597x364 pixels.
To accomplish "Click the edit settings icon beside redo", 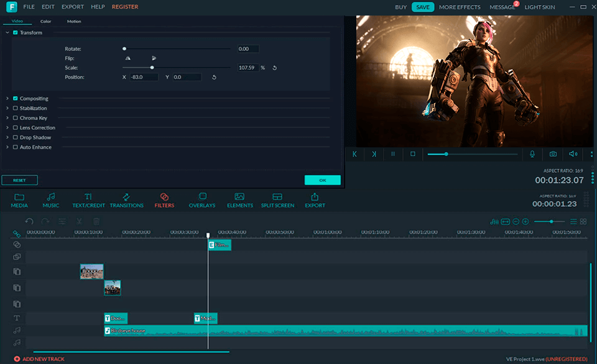I will tap(62, 221).
